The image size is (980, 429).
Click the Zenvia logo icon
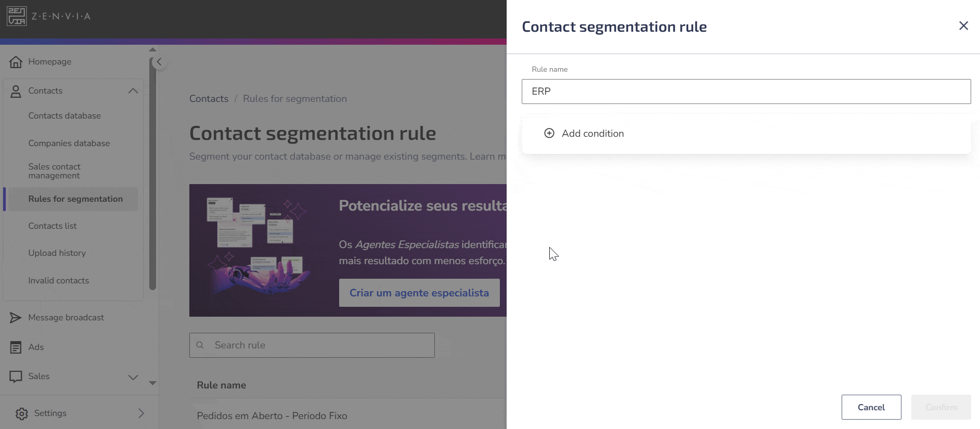[17, 16]
